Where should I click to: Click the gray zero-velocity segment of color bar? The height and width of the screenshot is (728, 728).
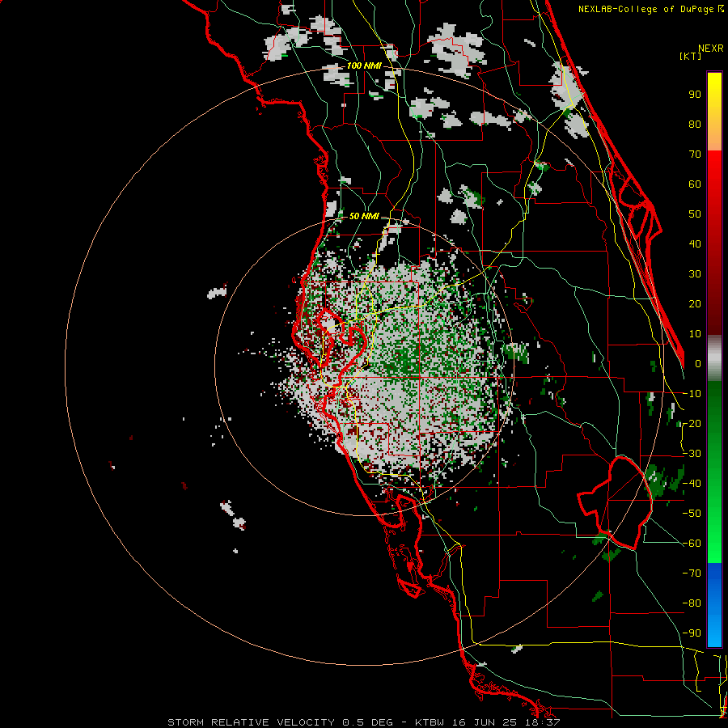pyautogui.click(x=714, y=360)
